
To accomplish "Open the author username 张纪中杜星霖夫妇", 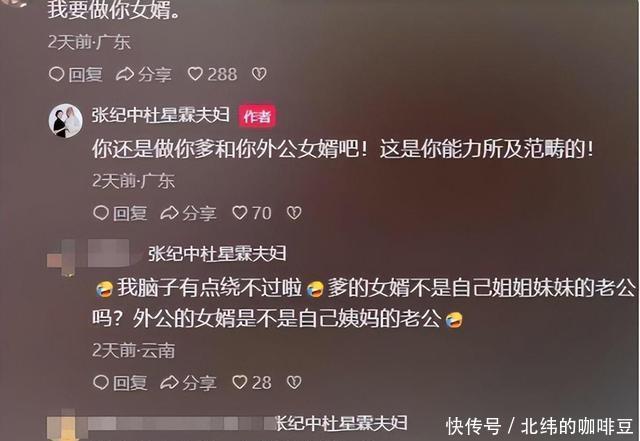I will click(161, 115).
